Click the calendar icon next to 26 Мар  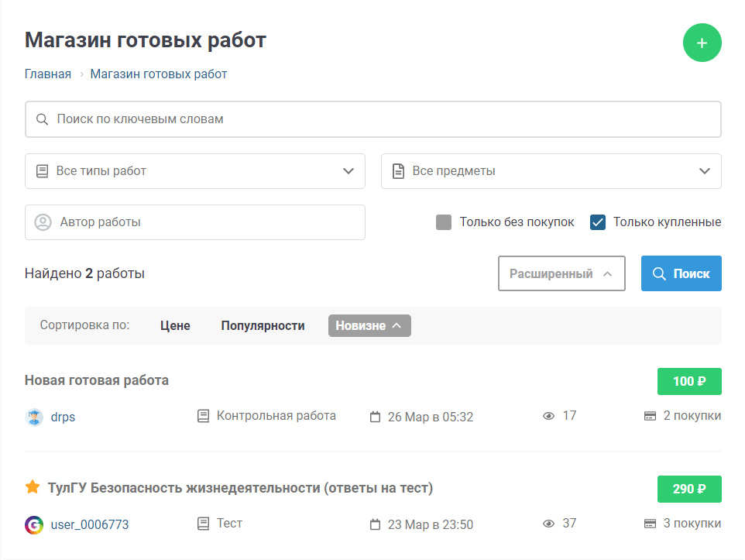tap(376, 417)
